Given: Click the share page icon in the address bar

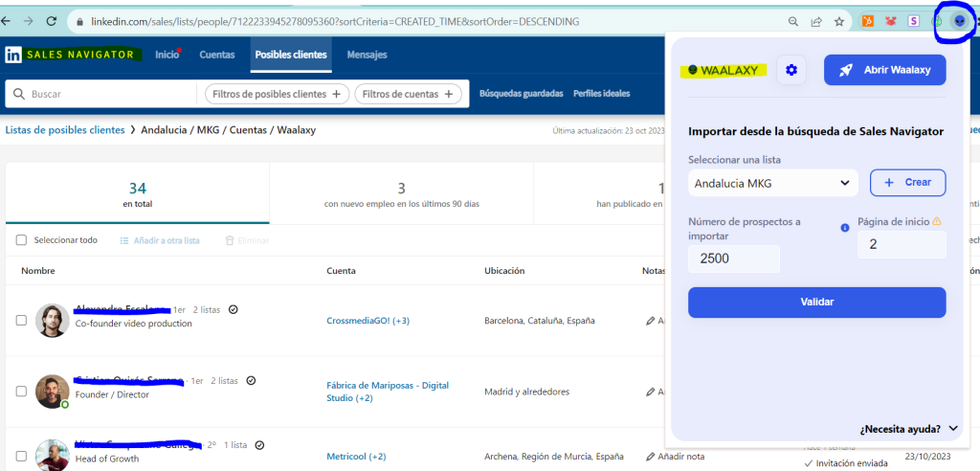Looking at the screenshot, I should click(x=816, y=21).
